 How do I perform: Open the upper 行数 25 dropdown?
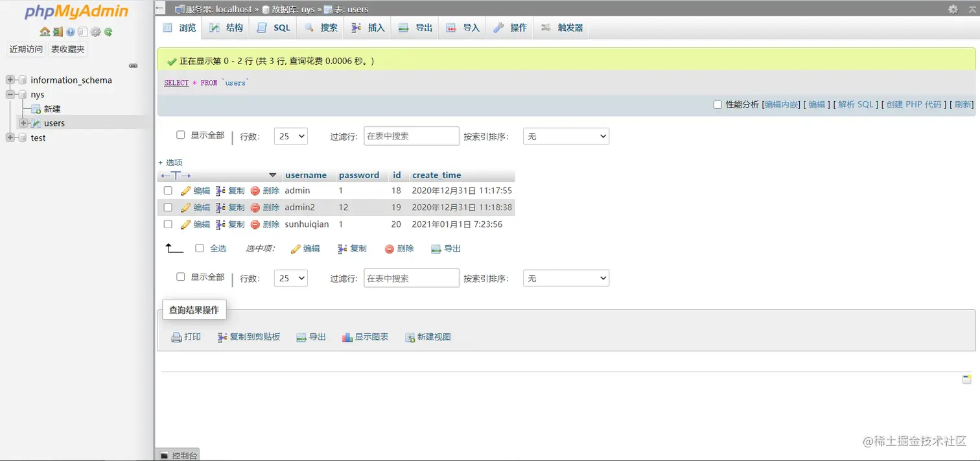click(x=291, y=136)
